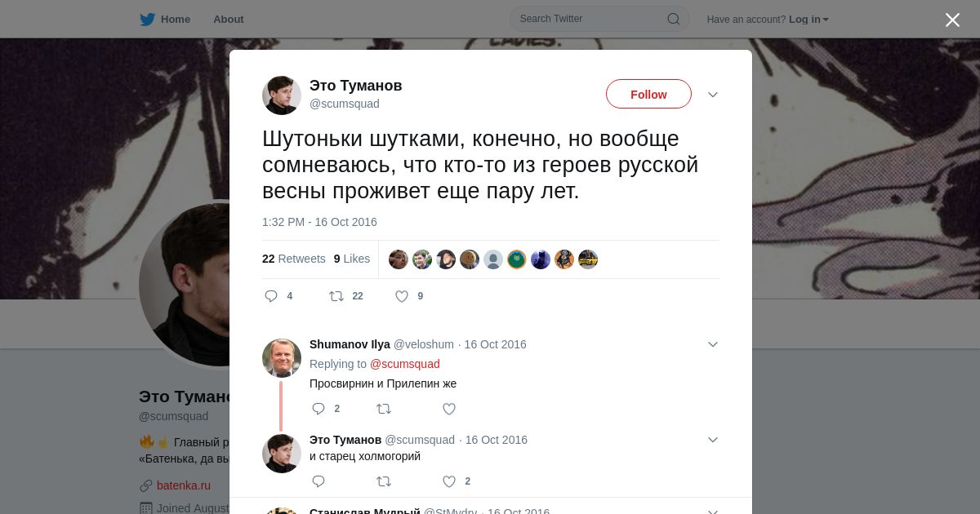
Task: Open the first liker's avatar thumbnail
Action: 399,259
